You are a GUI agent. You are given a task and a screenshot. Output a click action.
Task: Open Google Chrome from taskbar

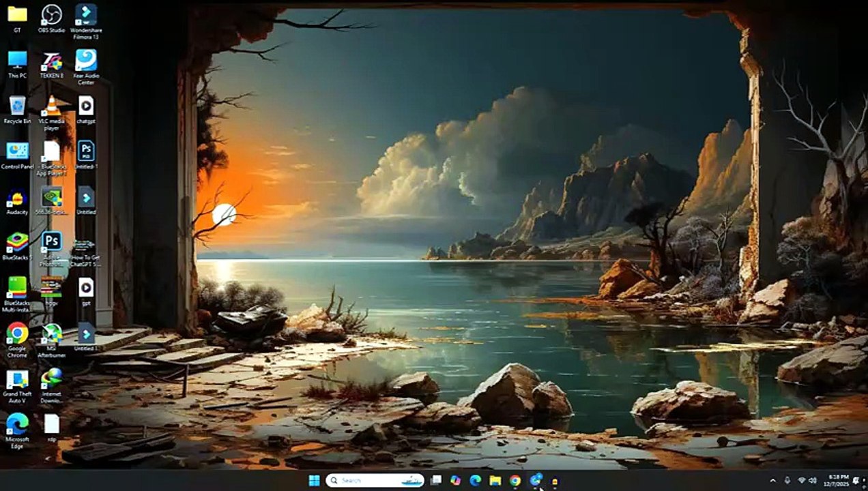pos(515,481)
